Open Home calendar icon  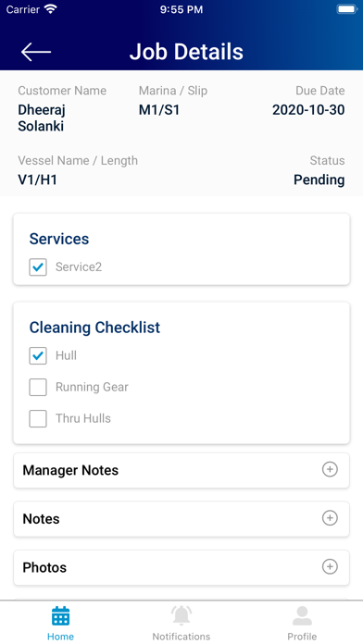(x=60, y=616)
